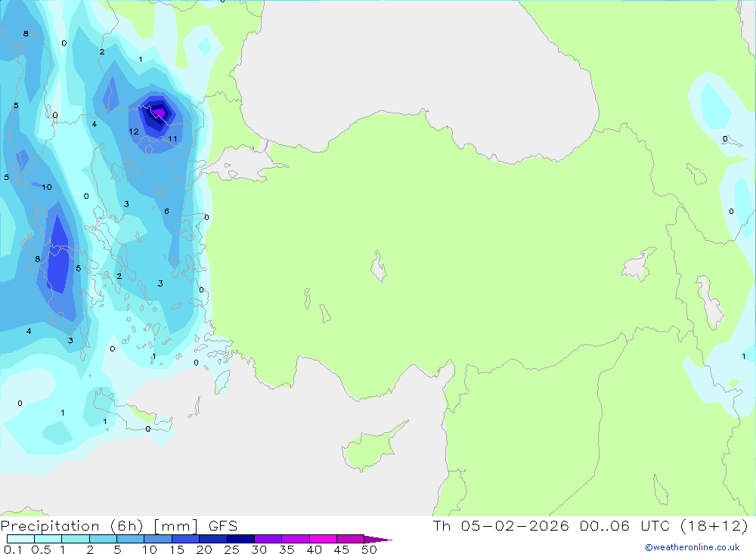Click the Sea of Marmara
This screenshot has width=756, height=554.
pos(243,164)
